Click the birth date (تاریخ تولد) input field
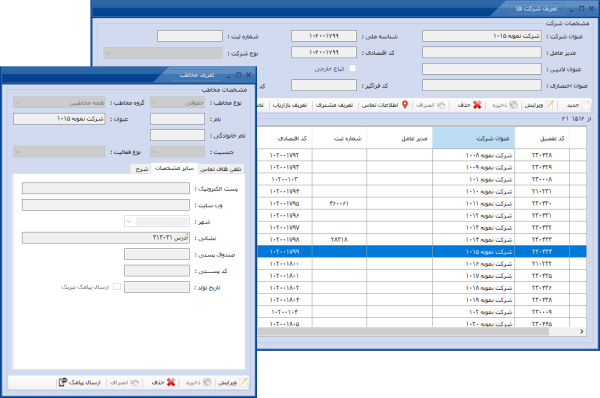Screen dimensions: 600x398 [x=157, y=287]
